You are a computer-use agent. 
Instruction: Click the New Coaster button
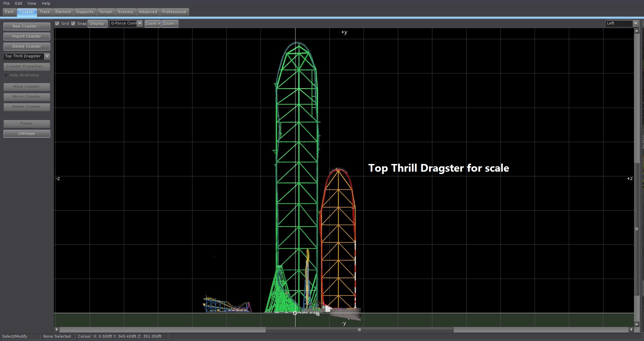coord(27,26)
